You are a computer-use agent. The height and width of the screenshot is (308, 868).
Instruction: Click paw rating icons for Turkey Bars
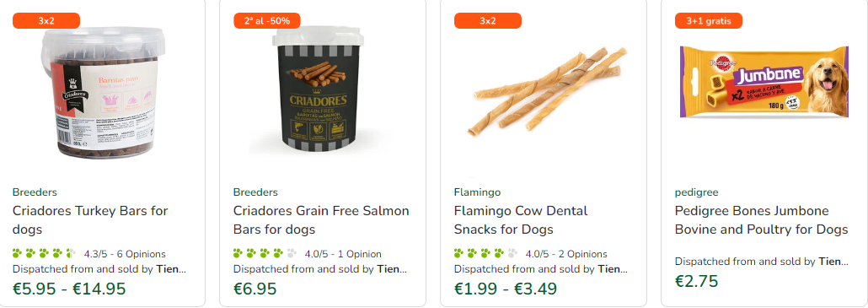(x=45, y=254)
